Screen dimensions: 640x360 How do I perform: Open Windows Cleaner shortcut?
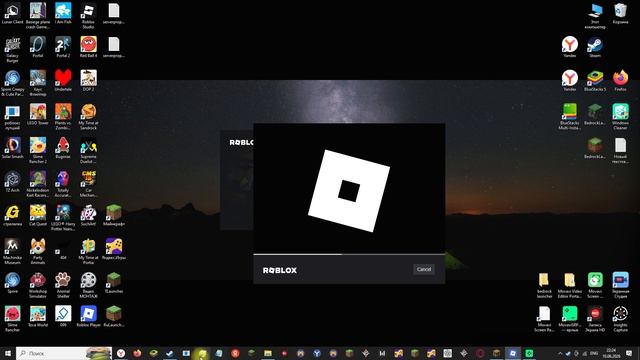(x=620, y=117)
